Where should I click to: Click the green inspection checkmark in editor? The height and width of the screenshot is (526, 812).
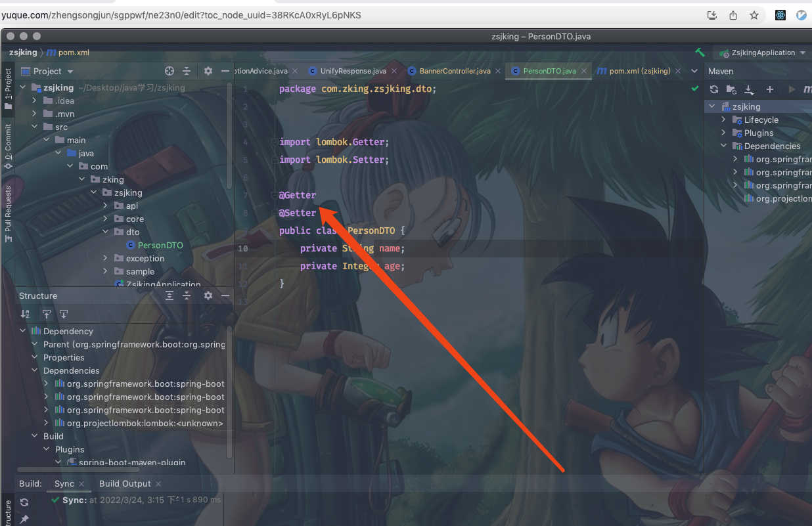(695, 88)
